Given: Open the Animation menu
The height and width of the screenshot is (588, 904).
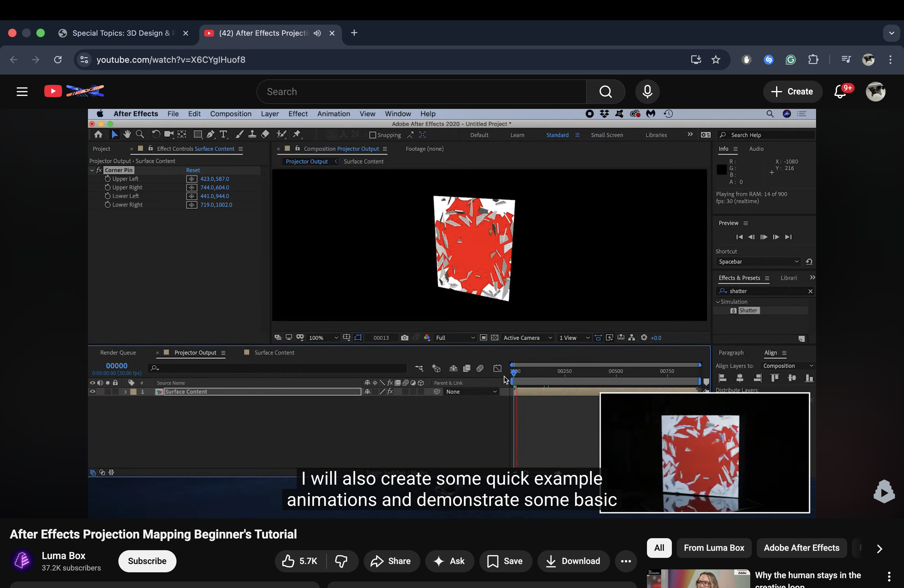Looking at the screenshot, I should tap(333, 113).
